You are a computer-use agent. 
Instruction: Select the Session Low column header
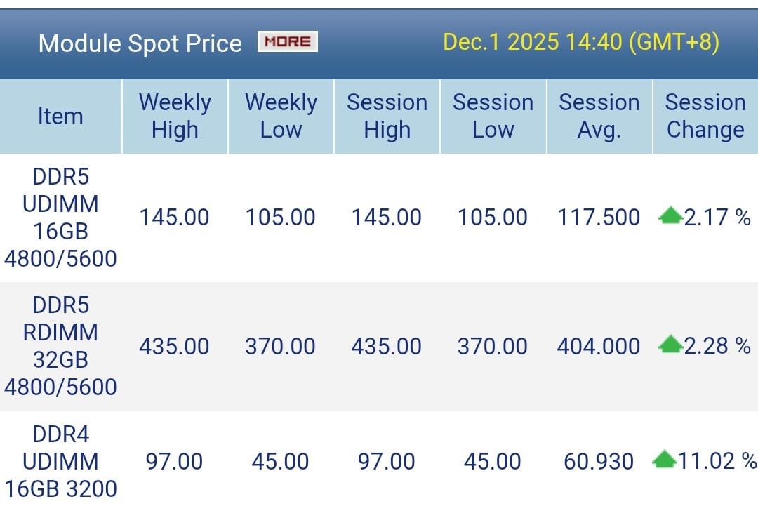click(x=493, y=117)
